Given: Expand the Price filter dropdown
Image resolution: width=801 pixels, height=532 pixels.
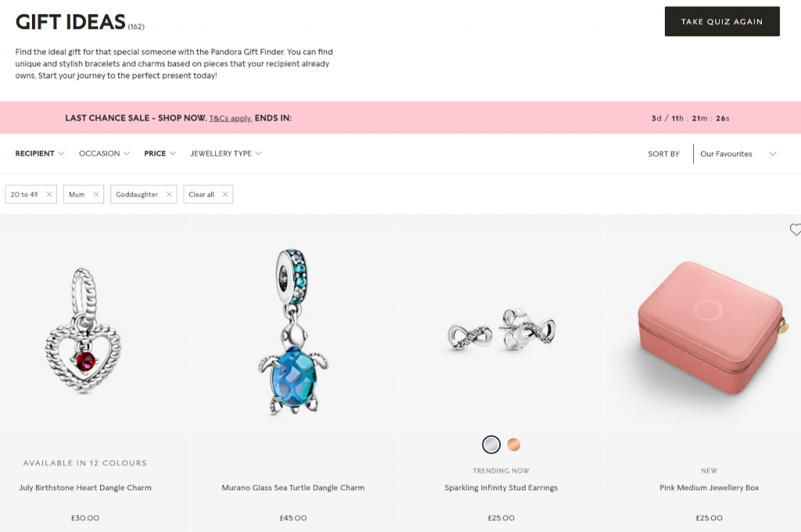Looking at the screenshot, I should click(160, 153).
